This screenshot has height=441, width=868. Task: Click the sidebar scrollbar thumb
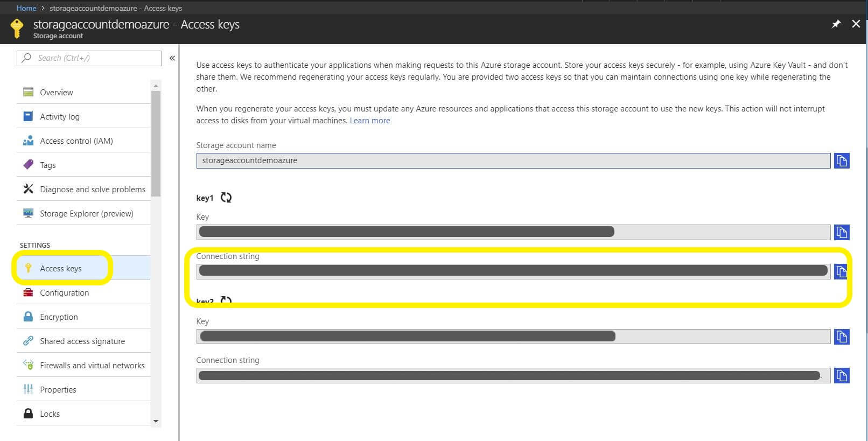(156, 144)
